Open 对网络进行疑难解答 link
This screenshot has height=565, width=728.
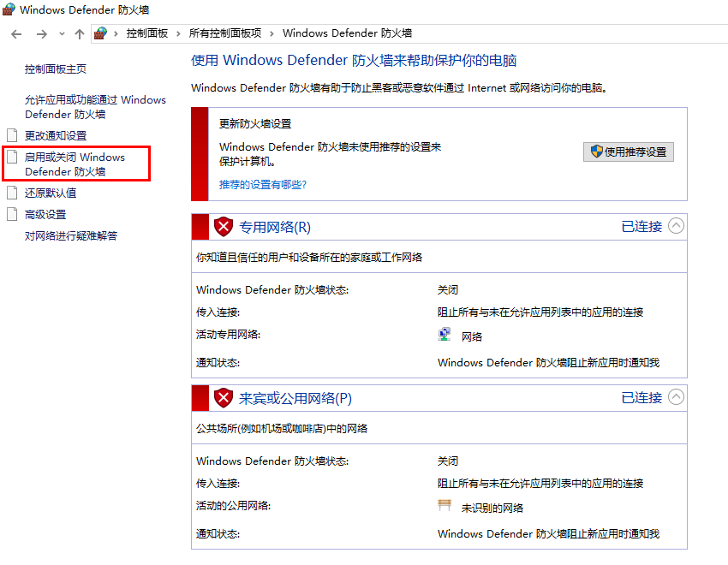[71, 236]
